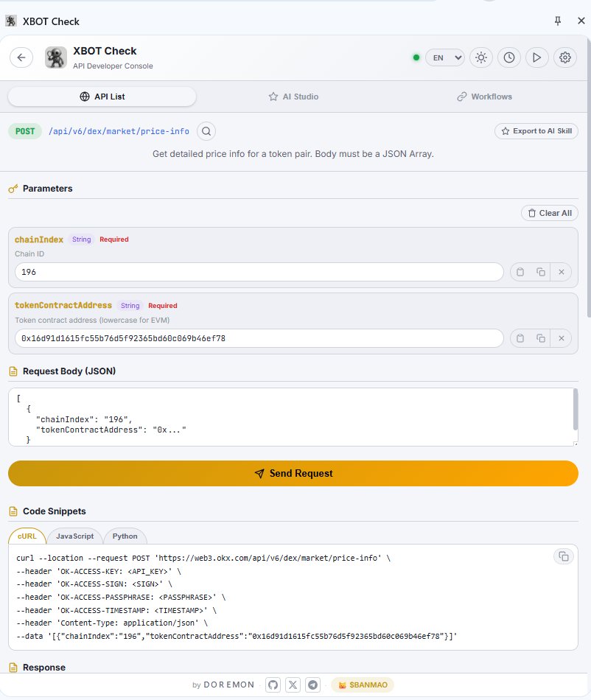Image resolution: width=591 pixels, height=700 pixels.
Task: Click the Request Body (JSON) document icon
Action: point(13,371)
